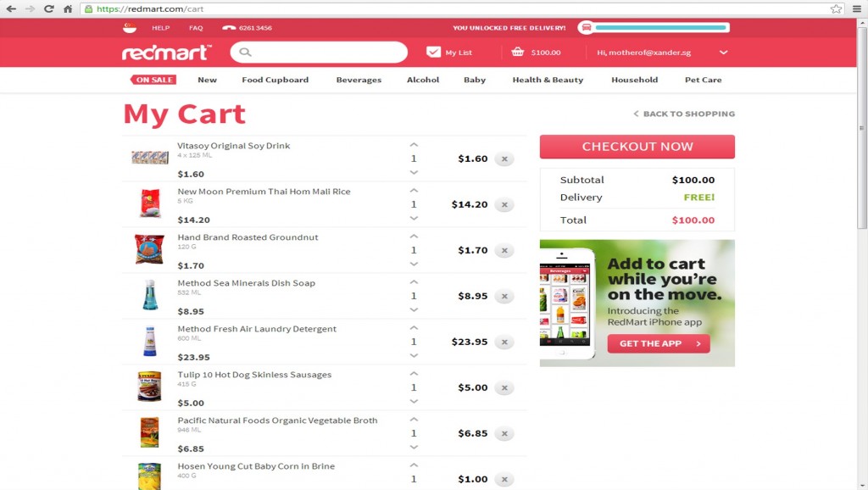Click GET THE APP button
Screen dimensions: 868x490
point(658,344)
